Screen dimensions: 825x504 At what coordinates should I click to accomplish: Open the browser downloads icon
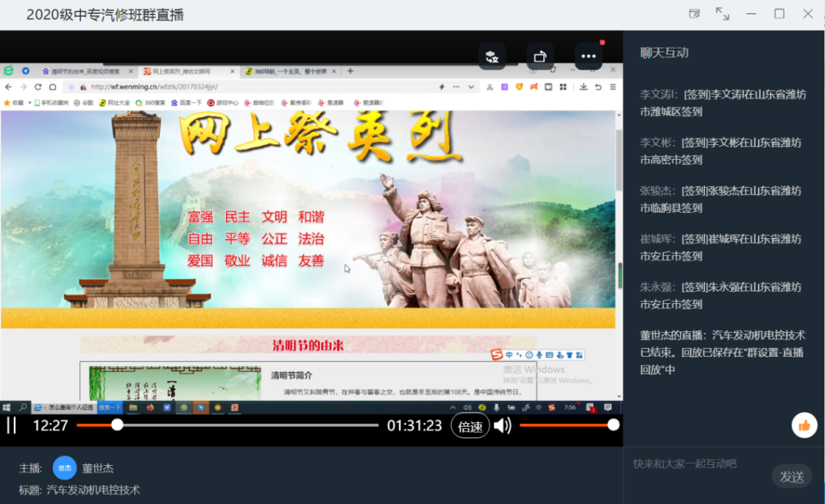tap(584, 87)
